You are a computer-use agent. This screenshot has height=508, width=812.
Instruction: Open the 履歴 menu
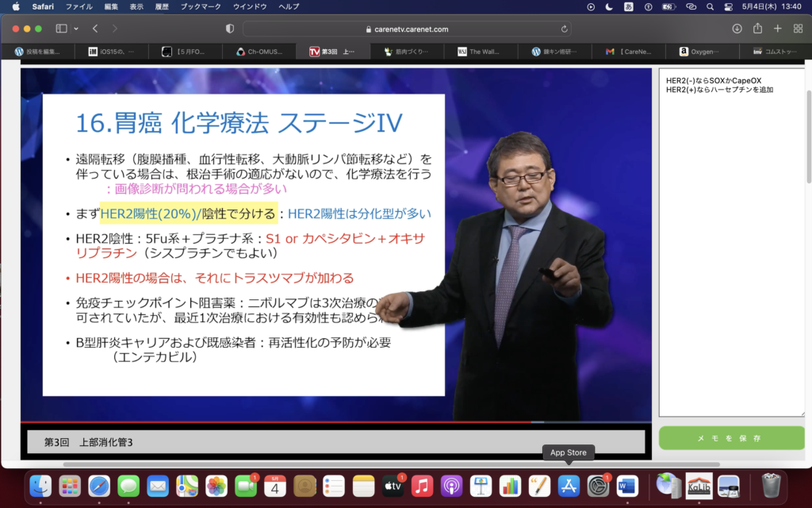161,6
